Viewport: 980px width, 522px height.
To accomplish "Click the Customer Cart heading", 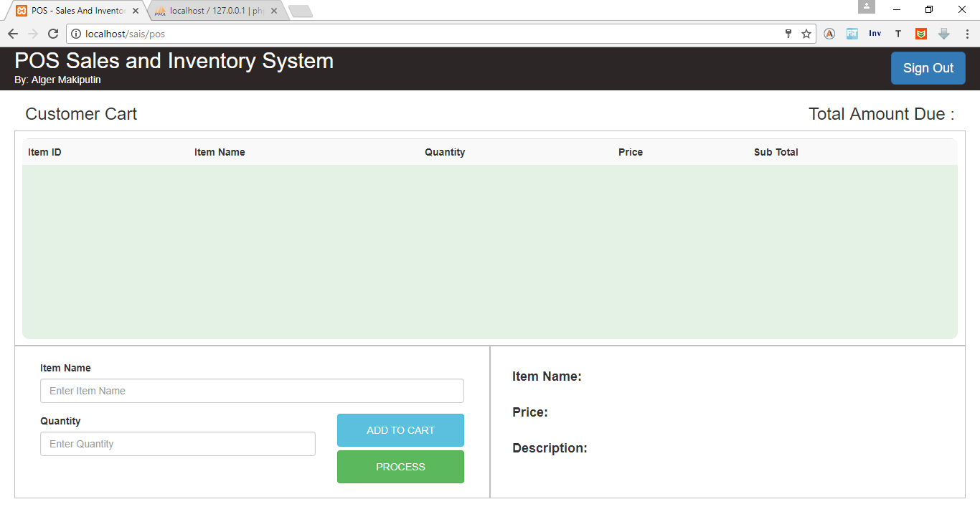I will (81, 114).
